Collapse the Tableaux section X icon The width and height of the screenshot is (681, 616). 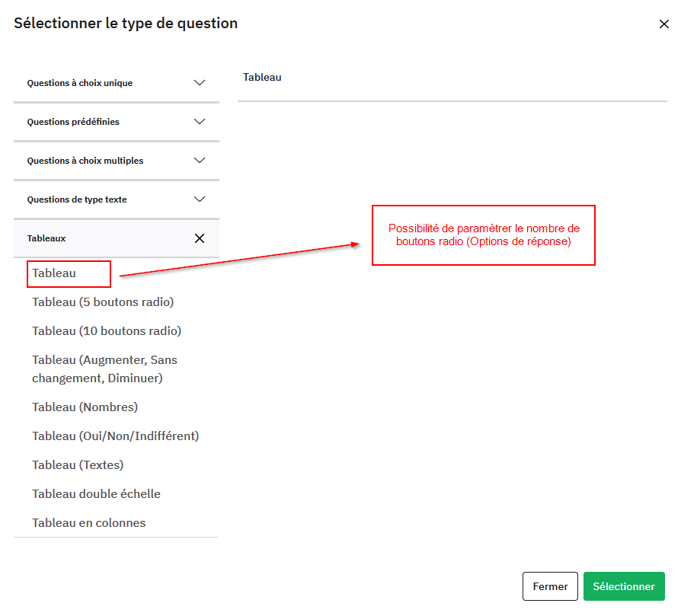(200, 238)
